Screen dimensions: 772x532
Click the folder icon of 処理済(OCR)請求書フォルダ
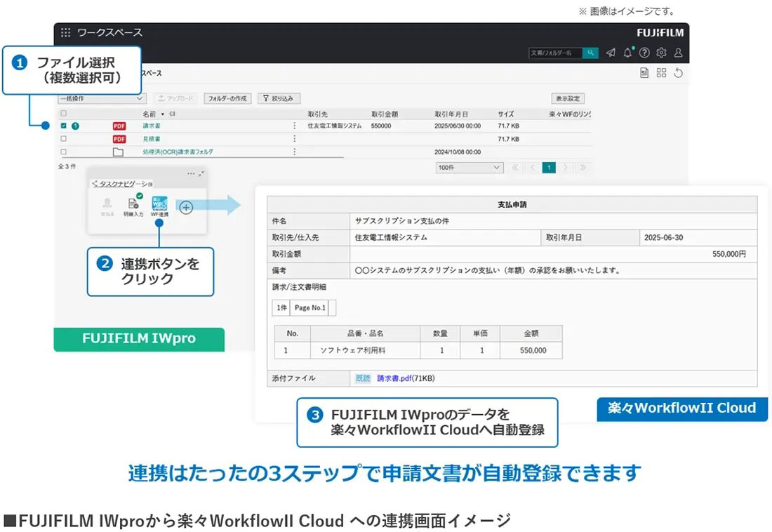[118, 152]
